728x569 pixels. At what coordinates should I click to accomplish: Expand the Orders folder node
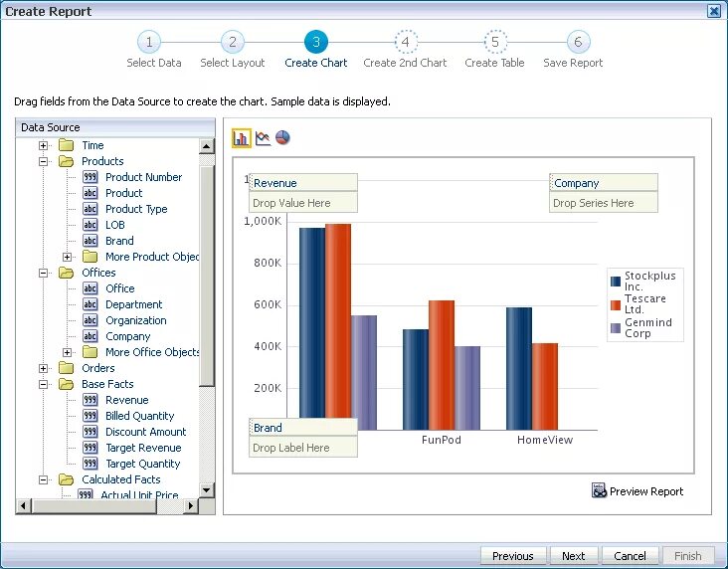[x=43, y=368]
